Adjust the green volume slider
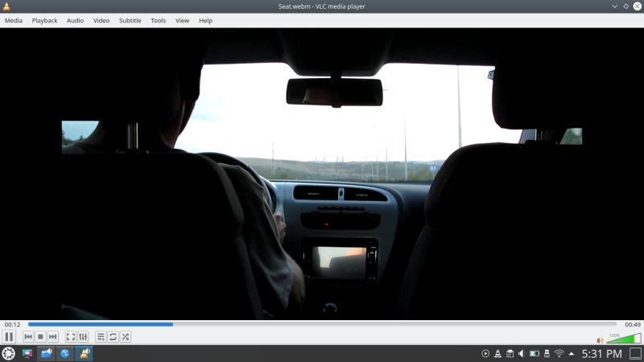The height and width of the screenshot is (362, 644). click(623, 339)
